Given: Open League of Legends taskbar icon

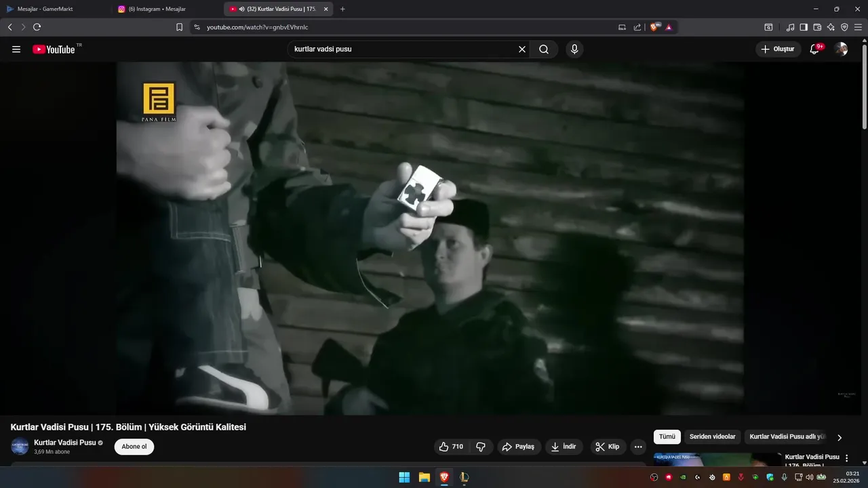Looking at the screenshot, I should [464, 477].
